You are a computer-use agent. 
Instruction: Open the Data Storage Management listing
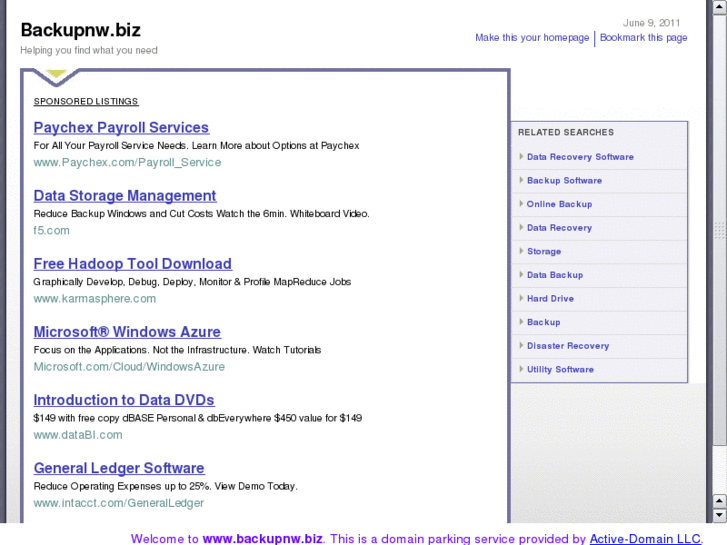[125, 196]
